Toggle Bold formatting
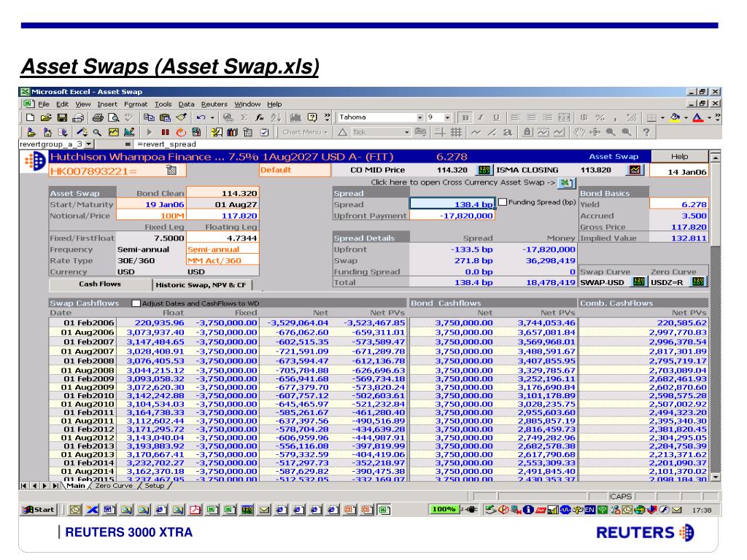 [x=465, y=117]
